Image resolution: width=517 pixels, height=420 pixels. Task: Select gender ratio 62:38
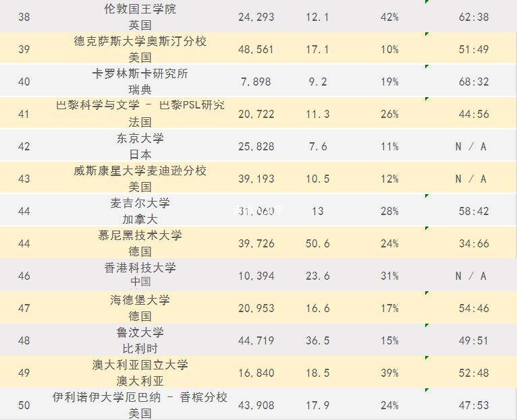click(x=474, y=17)
